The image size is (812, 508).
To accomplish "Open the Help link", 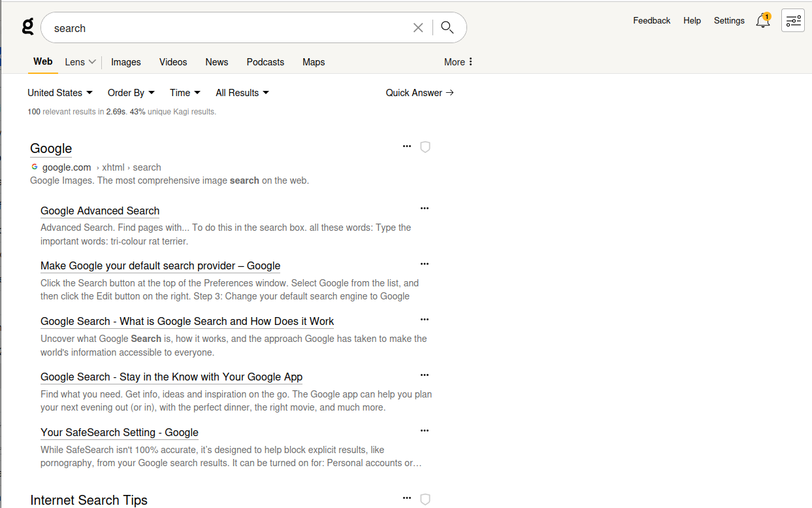I will point(692,21).
